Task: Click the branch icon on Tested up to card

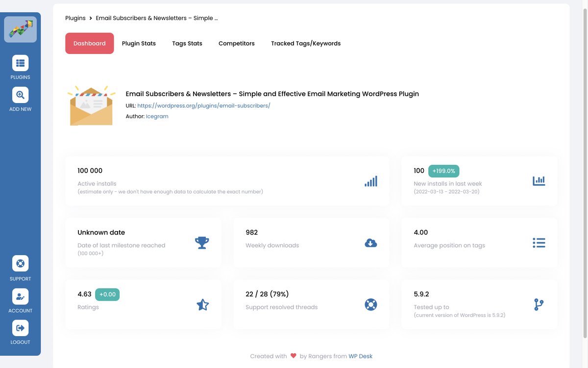Action: coord(539,305)
